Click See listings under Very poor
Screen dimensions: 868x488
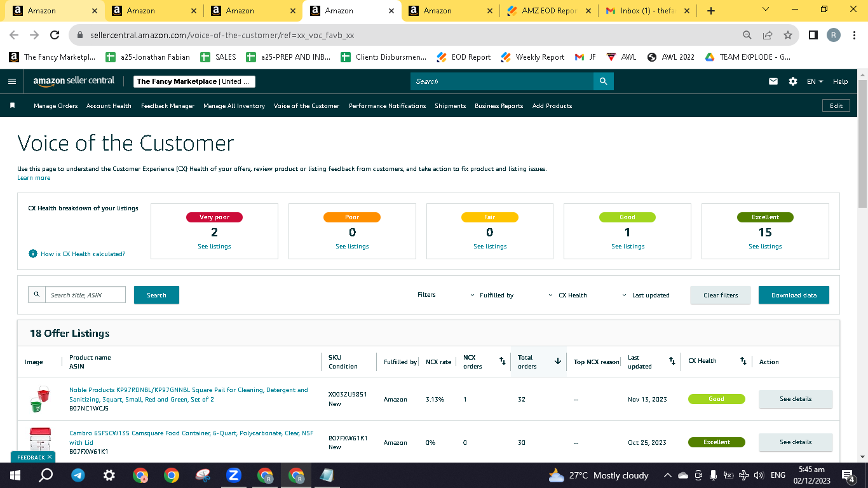pos(215,247)
